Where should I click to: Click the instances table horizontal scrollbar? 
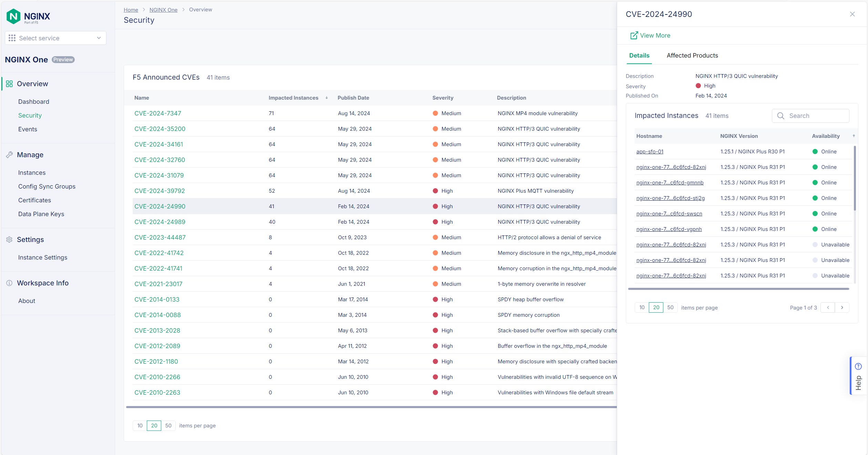[738, 289]
